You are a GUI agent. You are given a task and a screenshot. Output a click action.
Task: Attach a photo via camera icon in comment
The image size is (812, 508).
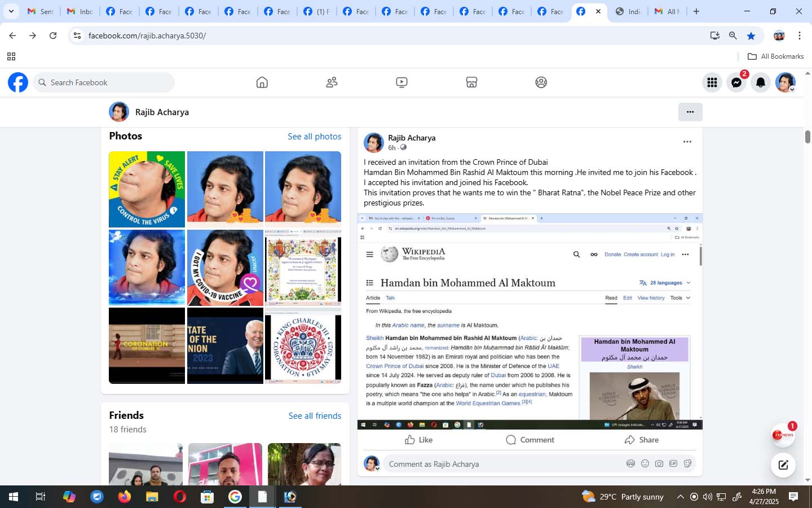pos(659,463)
